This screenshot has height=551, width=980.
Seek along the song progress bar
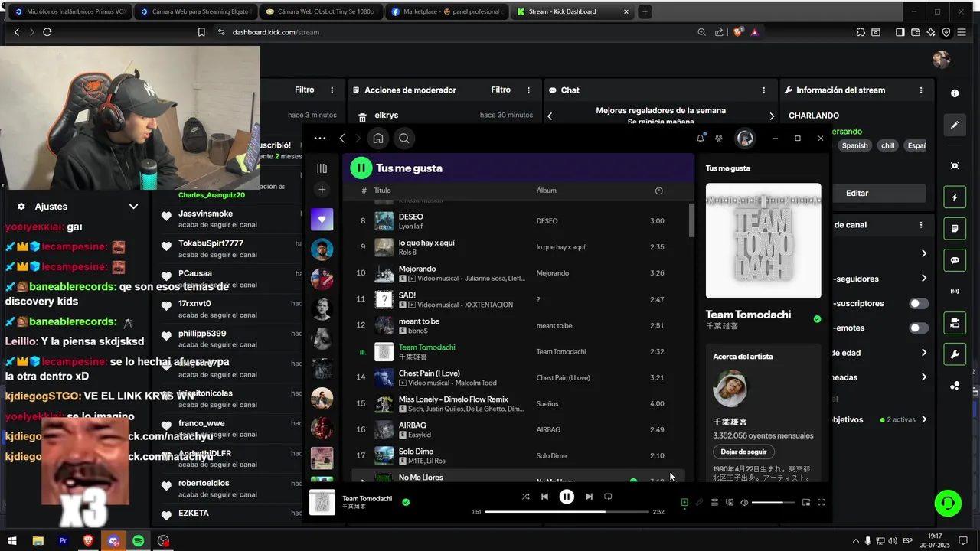click(567, 511)
